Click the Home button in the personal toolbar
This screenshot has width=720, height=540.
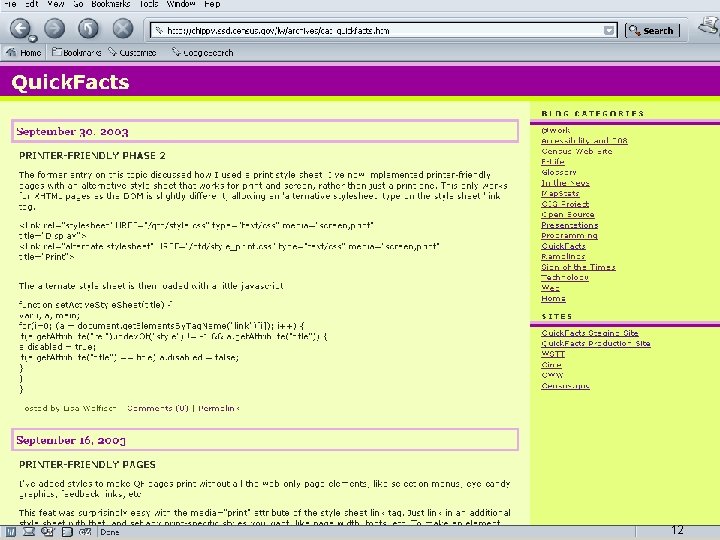click(24, 53)
